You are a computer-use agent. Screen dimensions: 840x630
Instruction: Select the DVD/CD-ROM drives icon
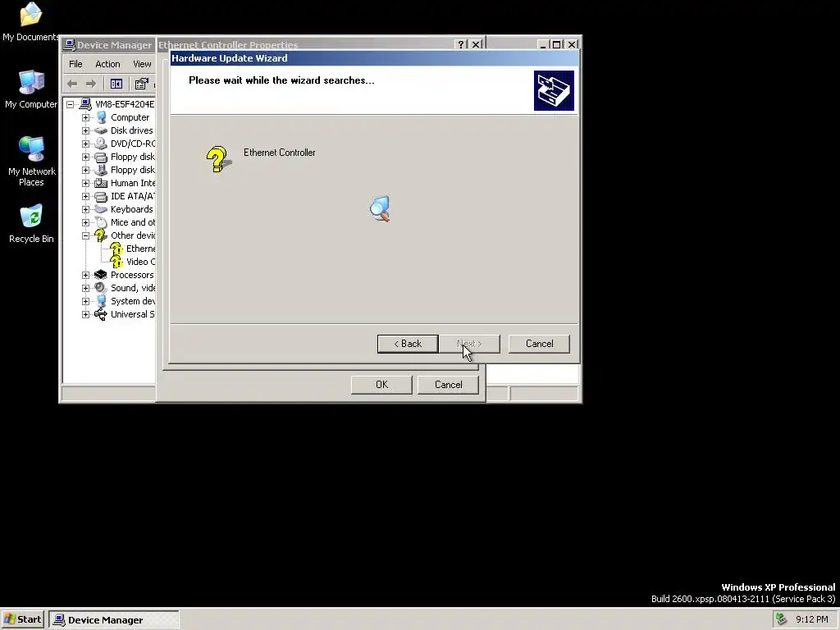coord(101,144)
